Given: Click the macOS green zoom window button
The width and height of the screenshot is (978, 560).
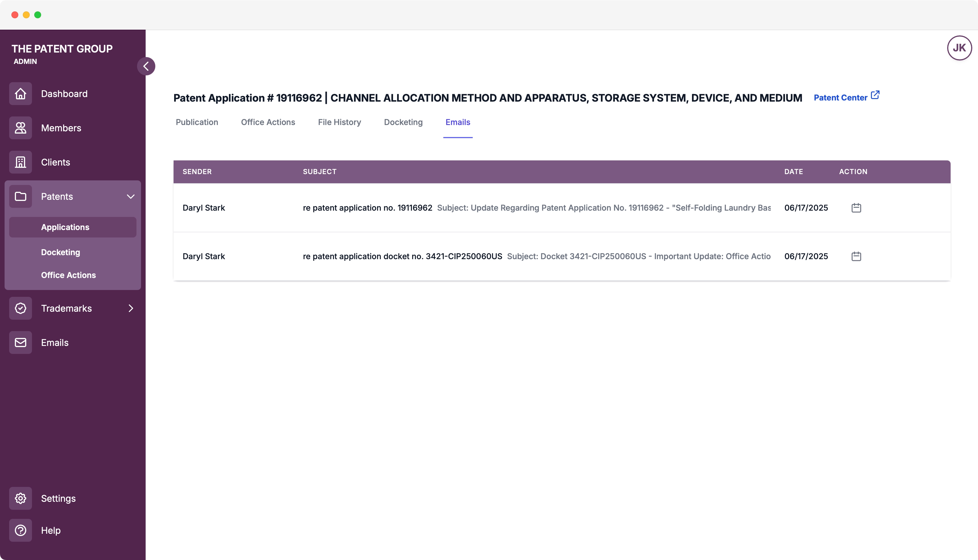Looking at the screenshot, I should point(38,15).
